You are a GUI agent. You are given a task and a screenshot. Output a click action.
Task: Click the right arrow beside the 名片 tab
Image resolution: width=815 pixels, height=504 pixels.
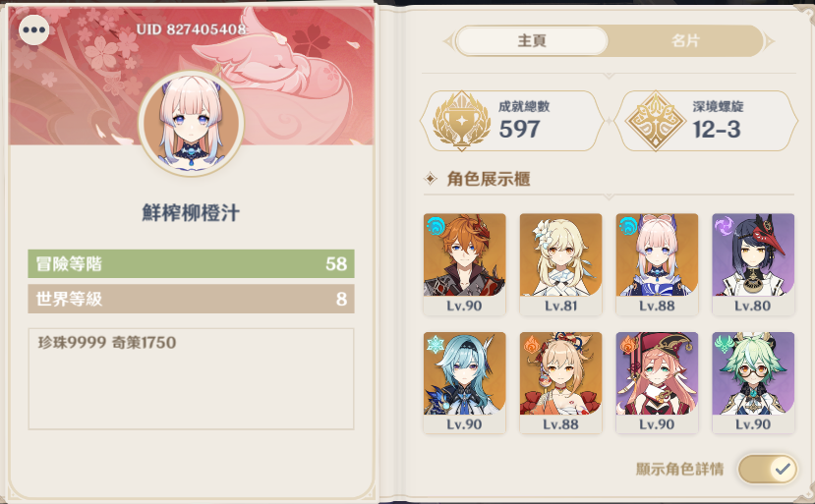[770, 41]
